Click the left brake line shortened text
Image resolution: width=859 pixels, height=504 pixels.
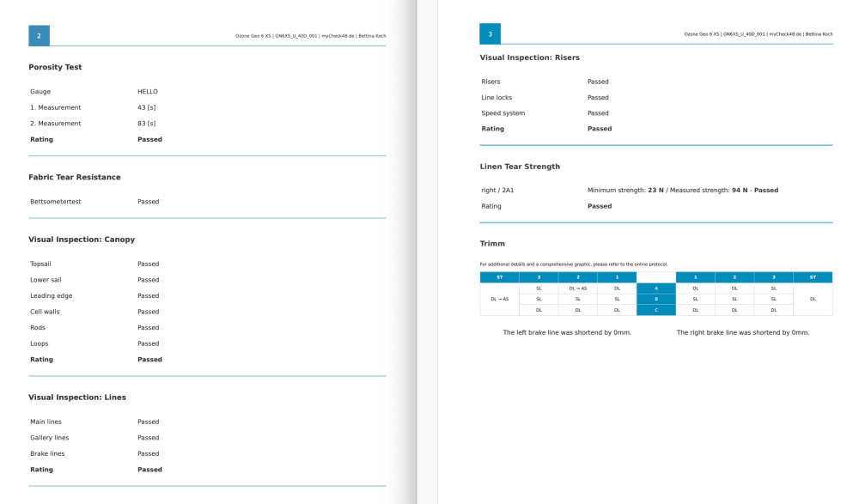(567, 332)
